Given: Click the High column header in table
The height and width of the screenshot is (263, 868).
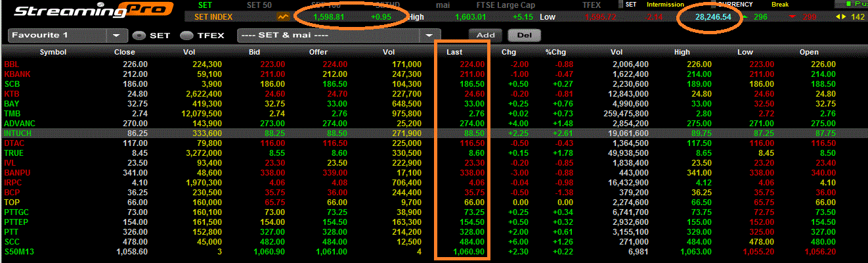Looking at the screenshot, I should [682, 52].
